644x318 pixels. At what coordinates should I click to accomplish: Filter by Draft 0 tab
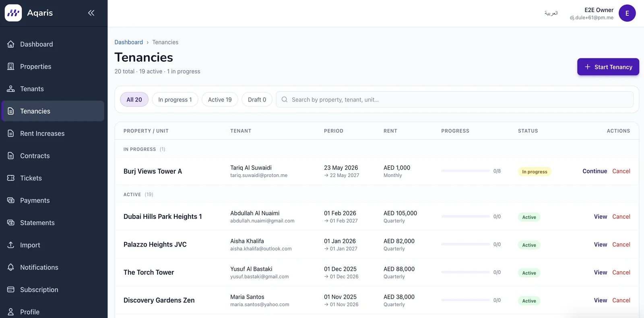(257, 100)
